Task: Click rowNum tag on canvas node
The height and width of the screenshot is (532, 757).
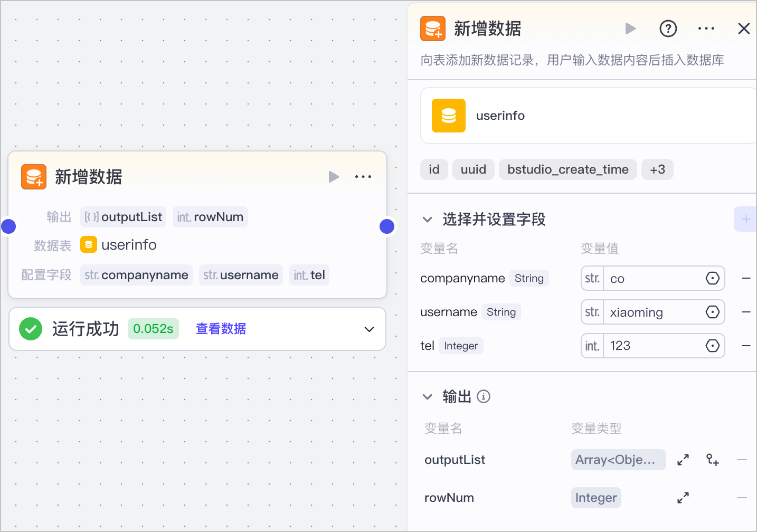Action: (210, 217)
